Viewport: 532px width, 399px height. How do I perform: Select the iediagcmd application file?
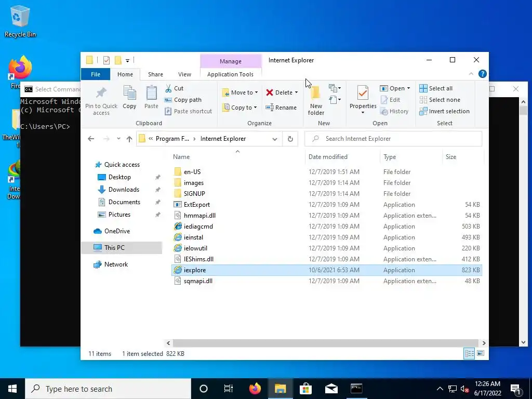tap(198, 227)
